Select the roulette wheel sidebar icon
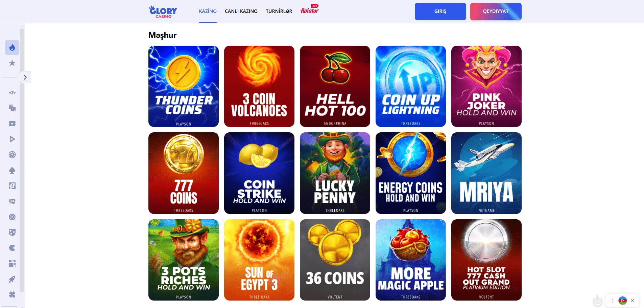644x308 pixels. click(x=12, y=155)
